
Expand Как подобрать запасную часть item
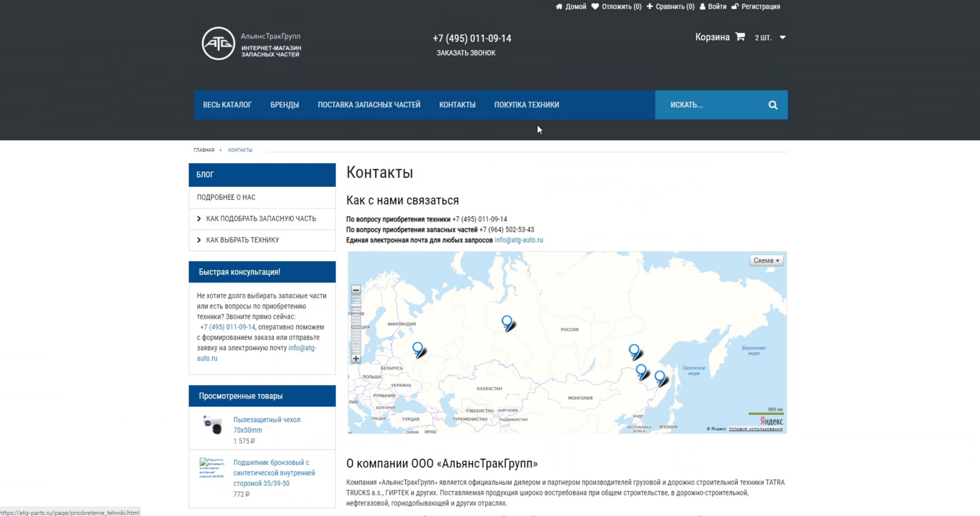262,219
